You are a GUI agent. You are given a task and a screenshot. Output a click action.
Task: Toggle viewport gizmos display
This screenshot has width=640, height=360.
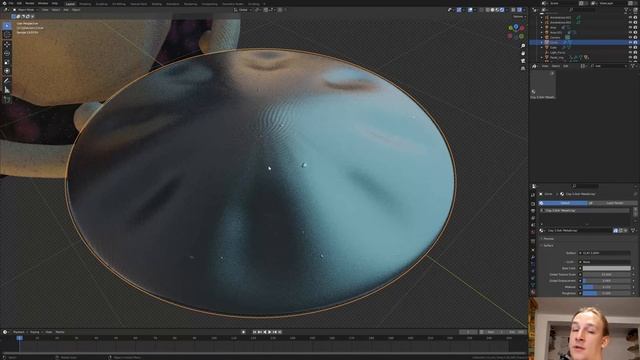459,10
